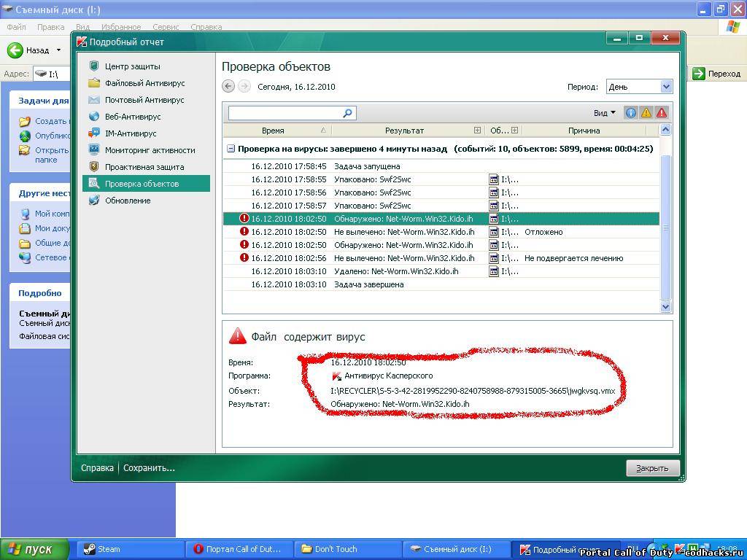Click Steam icon in taskbar
The image size is (747, 560).
[x=88, y=549]
